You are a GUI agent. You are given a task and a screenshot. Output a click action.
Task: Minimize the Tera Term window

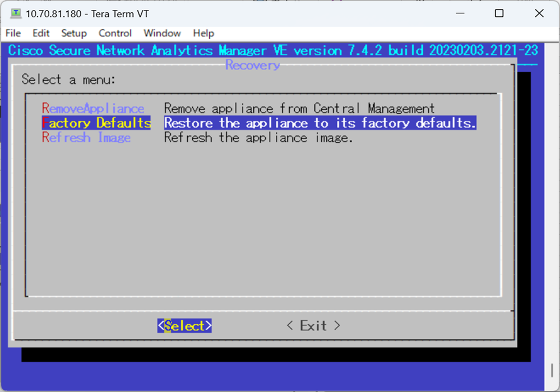[460, 13]
